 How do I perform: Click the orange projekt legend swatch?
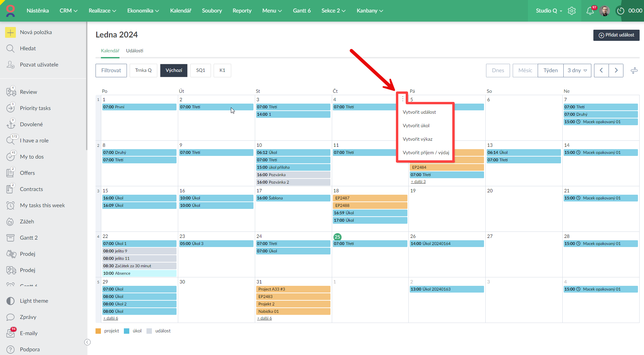click(98, 331)
